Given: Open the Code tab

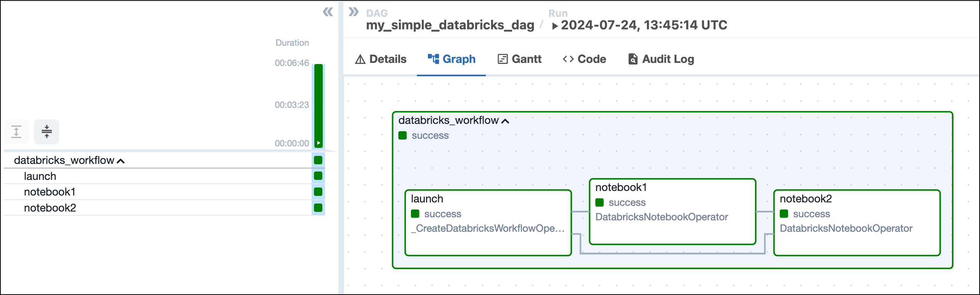Looking at the screenshot, I should tap(584, 59).
